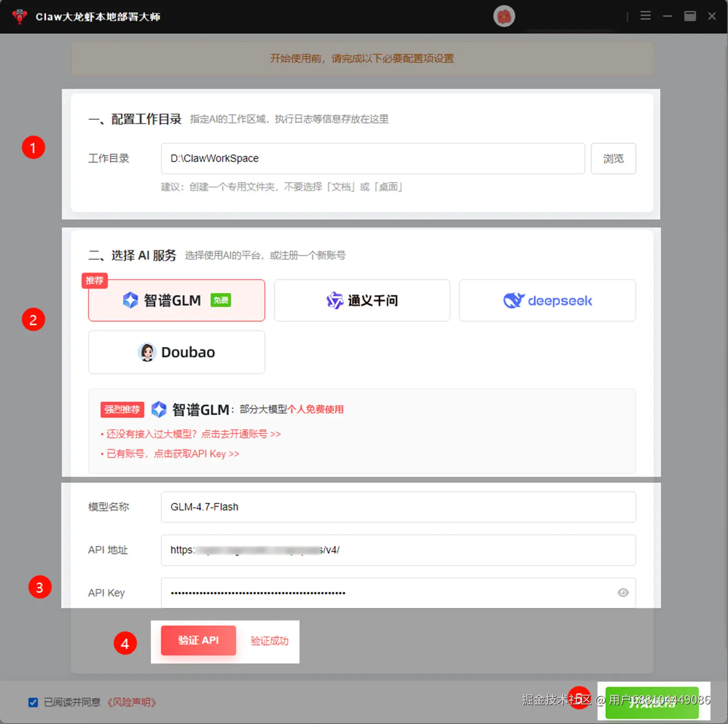The image size is (728, 724).
Task: Click the heading 二、选择 AI 服务
Action: click(x=132, y=255)
